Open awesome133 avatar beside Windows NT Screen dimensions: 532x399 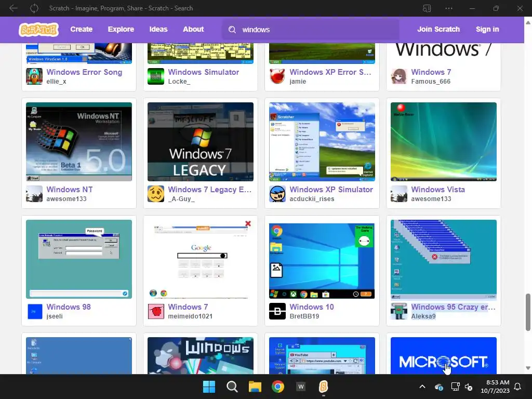(x=34, y=194)
